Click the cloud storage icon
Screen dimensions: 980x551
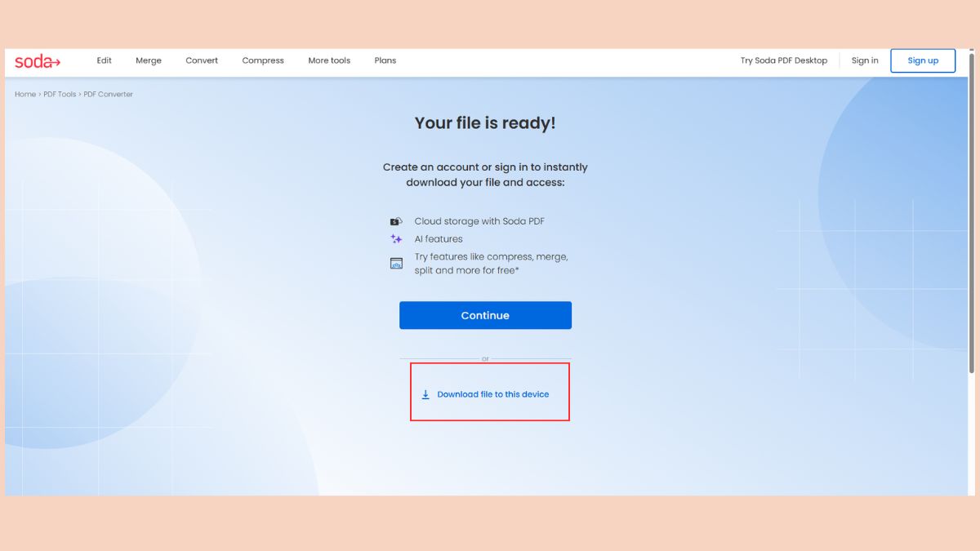pos(396,221)
